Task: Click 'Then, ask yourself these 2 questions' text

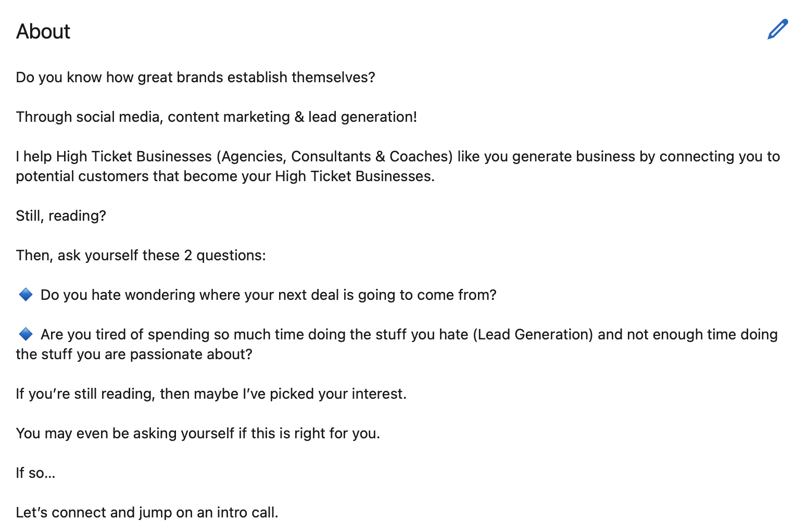Action: [x=141, y=255]
